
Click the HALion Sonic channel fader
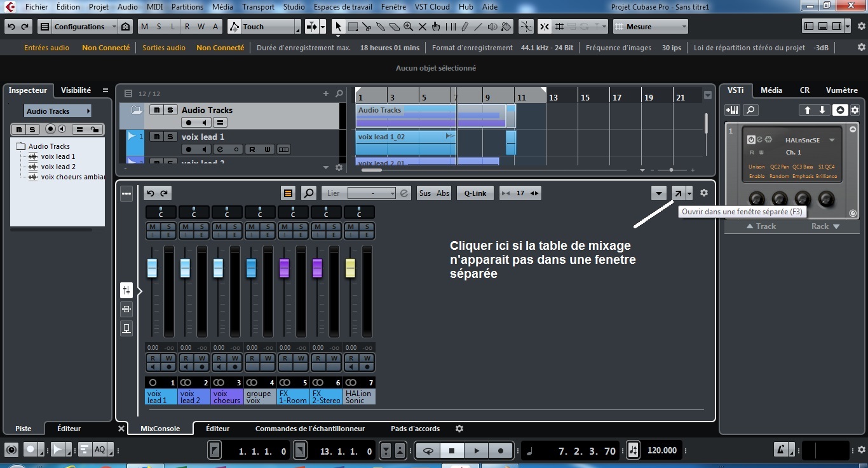350,268
